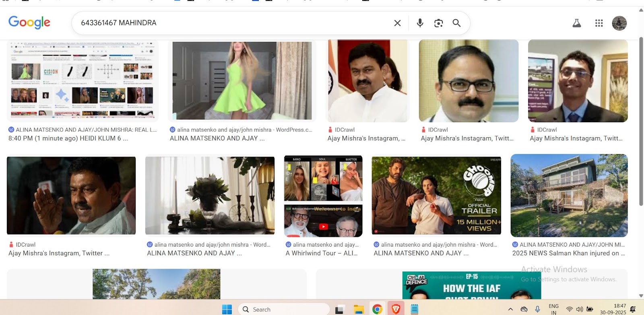
Task: Open the green dress woman thumbnail
Action: point(242,80)
